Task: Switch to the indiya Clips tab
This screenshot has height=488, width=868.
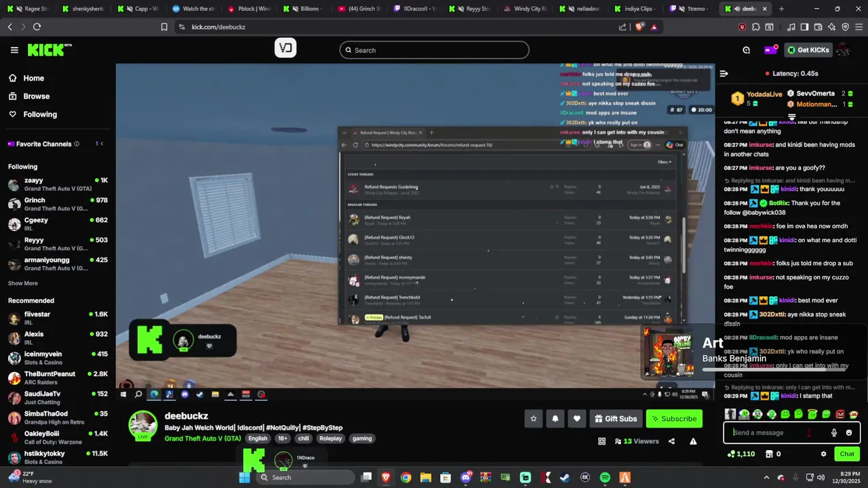Action: tap(634, 9)
